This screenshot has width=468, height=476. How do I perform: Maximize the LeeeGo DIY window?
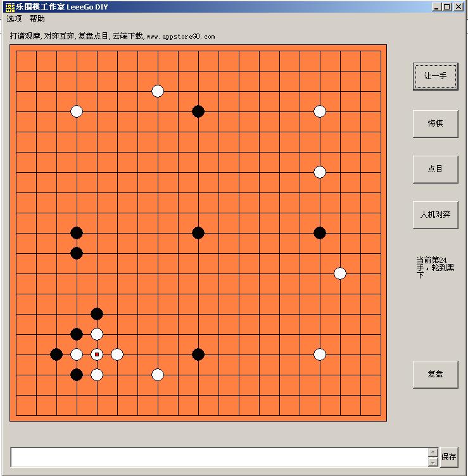(446, 7)
